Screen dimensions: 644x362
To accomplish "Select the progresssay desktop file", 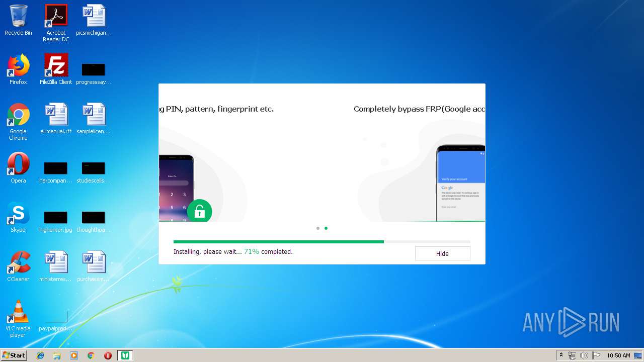I will [x=94, y=73].
